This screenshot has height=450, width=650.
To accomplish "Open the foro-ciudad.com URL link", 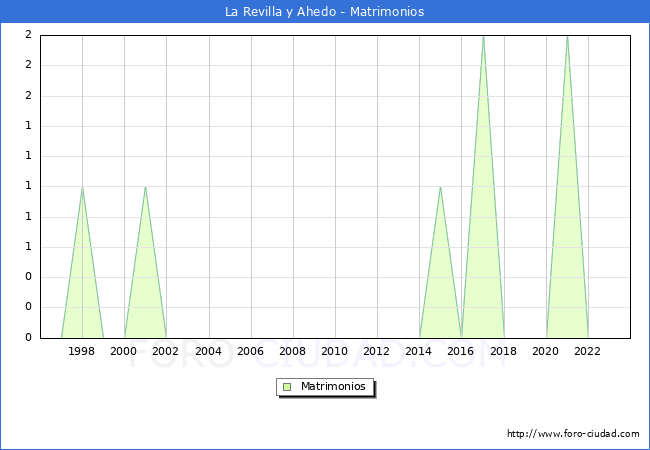I will pos(573,434).
